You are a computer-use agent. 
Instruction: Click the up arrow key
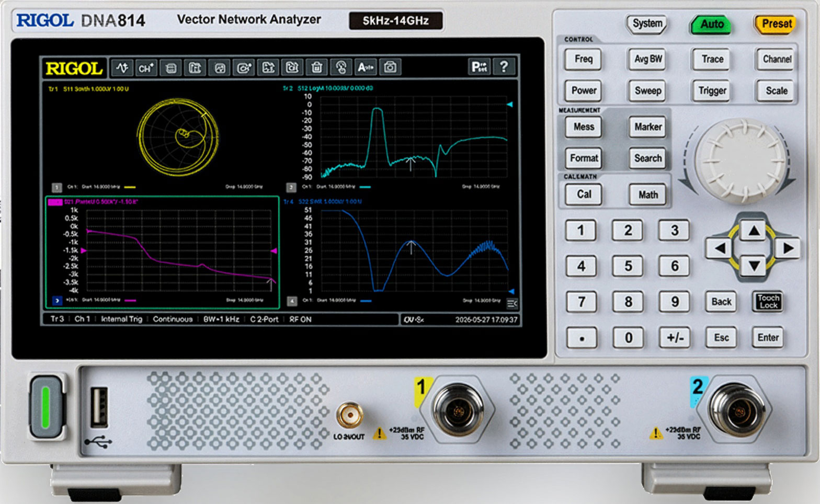pos(754,231)
